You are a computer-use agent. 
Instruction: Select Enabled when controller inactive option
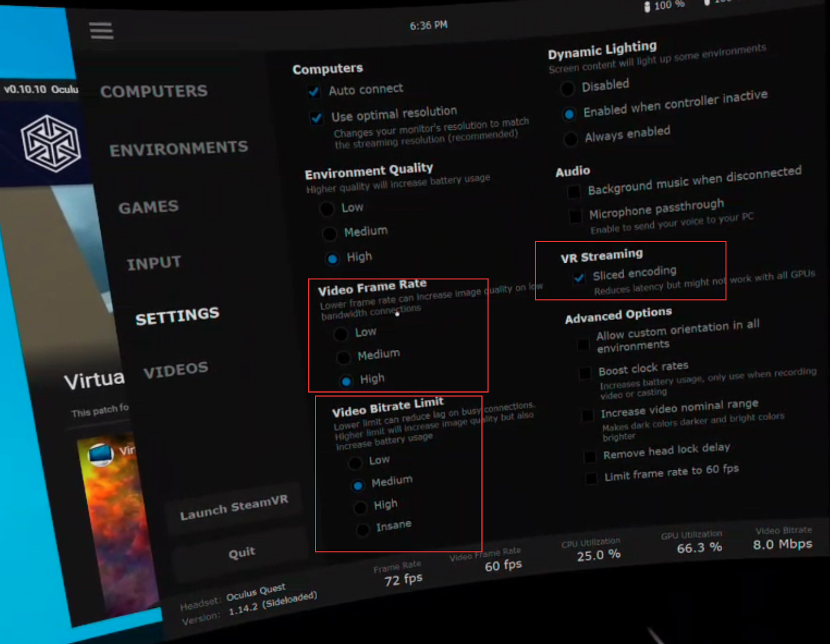[x=569, y=114]
